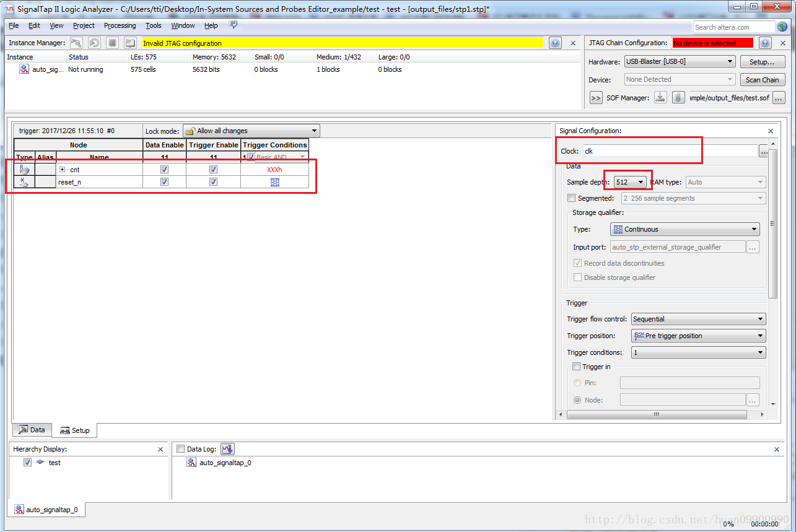
Task: Browse for SOF file with ellipsis button
Action: click(779, 97)
